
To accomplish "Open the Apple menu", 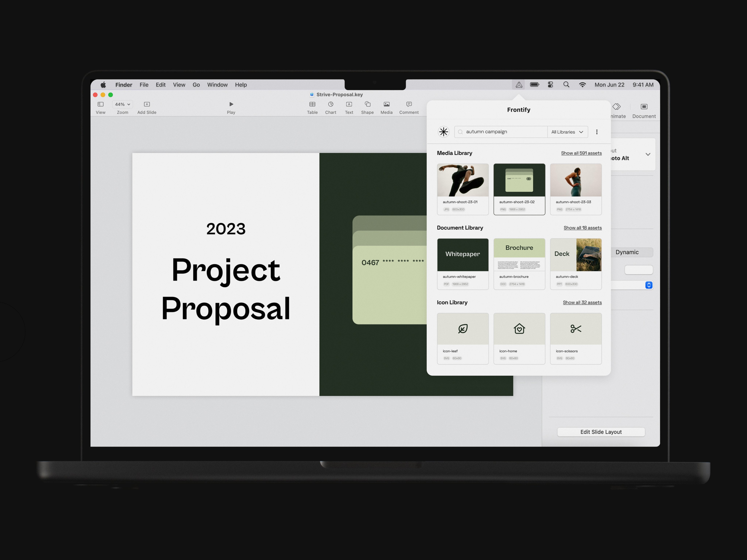I will click(x=103, y=85).
